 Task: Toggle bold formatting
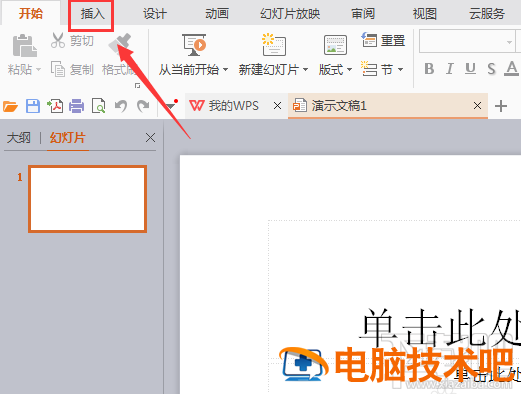point(429,69)
